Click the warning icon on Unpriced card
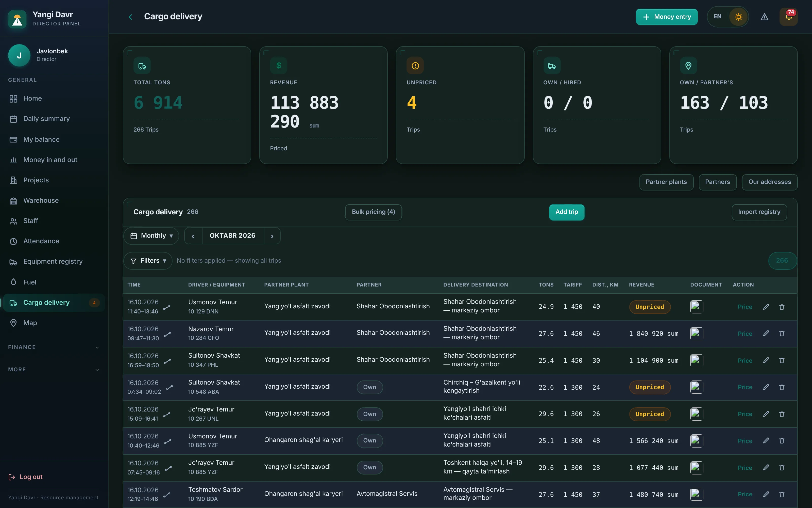This screenshot has width=812, height=508. (415, 66)
